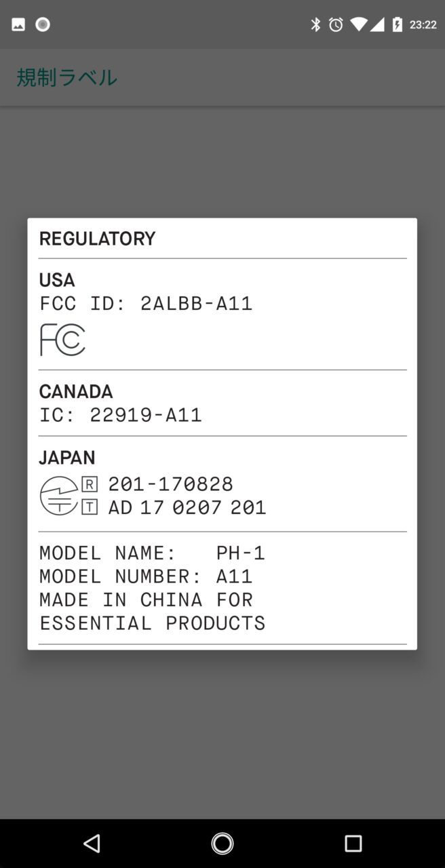The height and width of the screenshot is (868, 445).
Task: Tap the REGULATORY heading
Action: click(97, 239)
